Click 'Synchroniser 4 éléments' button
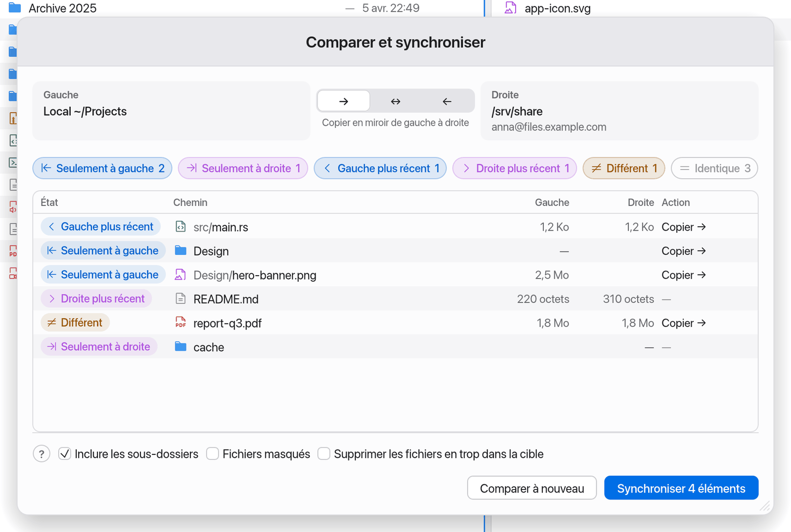791x532 pixels. (681, 488)
